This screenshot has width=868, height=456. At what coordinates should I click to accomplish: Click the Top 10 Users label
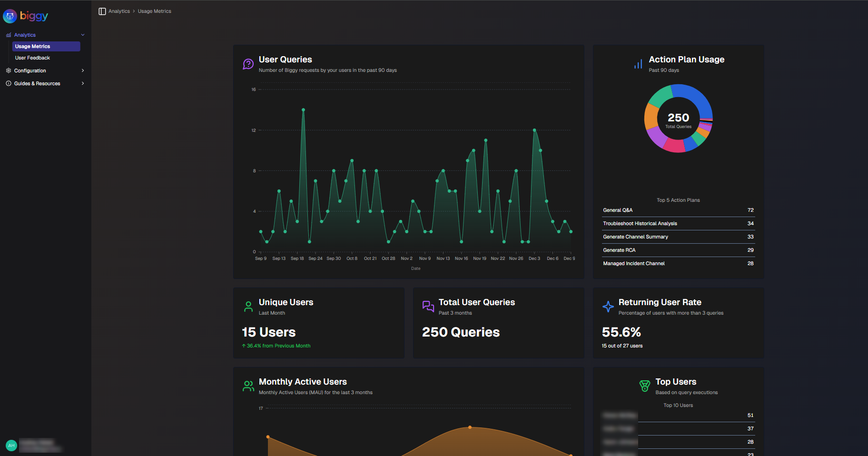pyautogui.click(x=678, y=406)
